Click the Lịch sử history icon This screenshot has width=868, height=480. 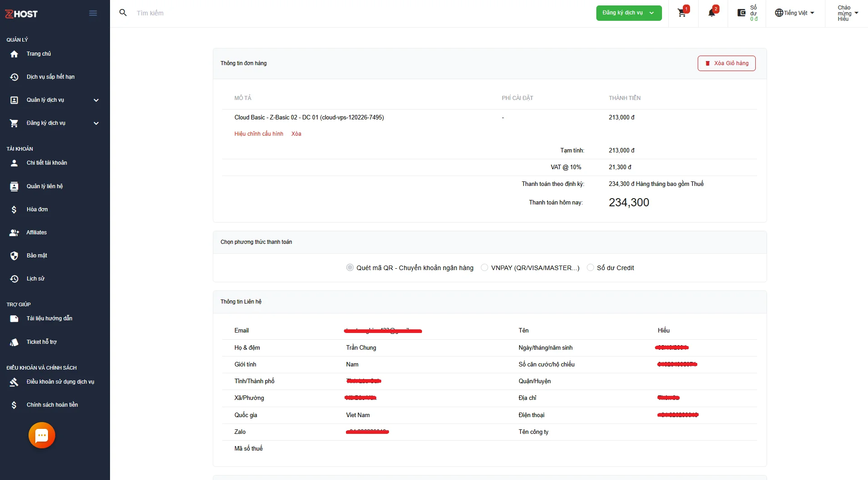coord(14,279)
